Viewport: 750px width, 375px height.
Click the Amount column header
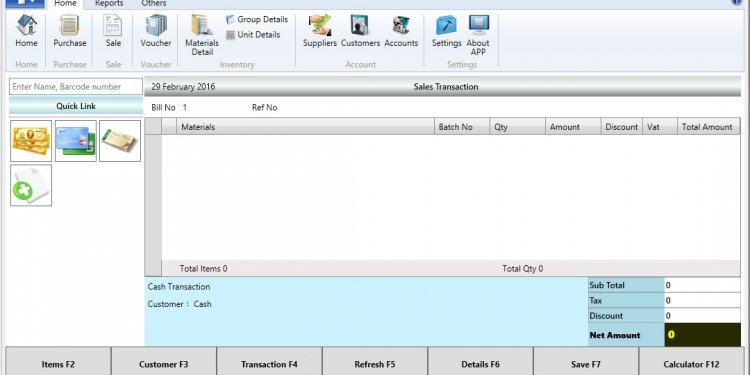[573, 127]
